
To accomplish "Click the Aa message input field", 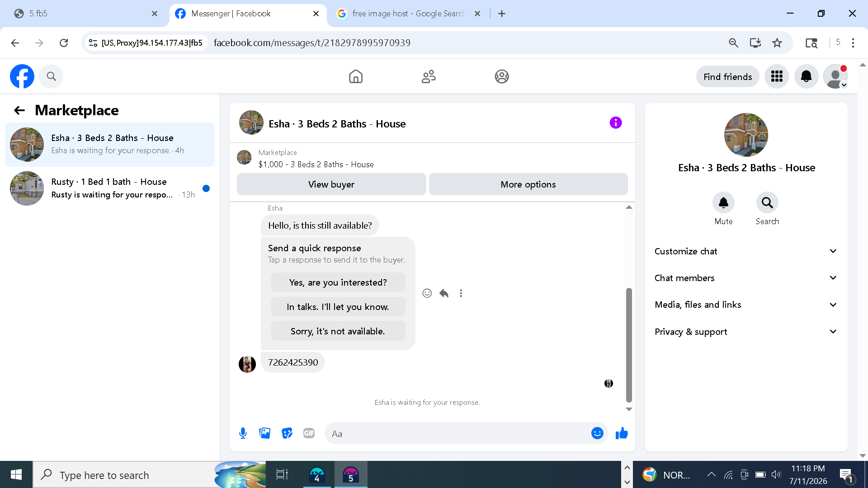I will (x=457, y=433).
